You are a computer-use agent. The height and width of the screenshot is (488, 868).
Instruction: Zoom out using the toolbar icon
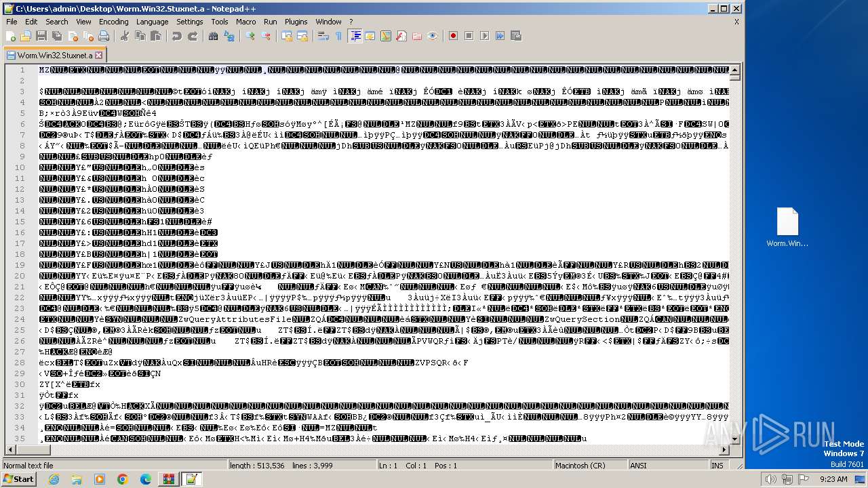[266, 36]
